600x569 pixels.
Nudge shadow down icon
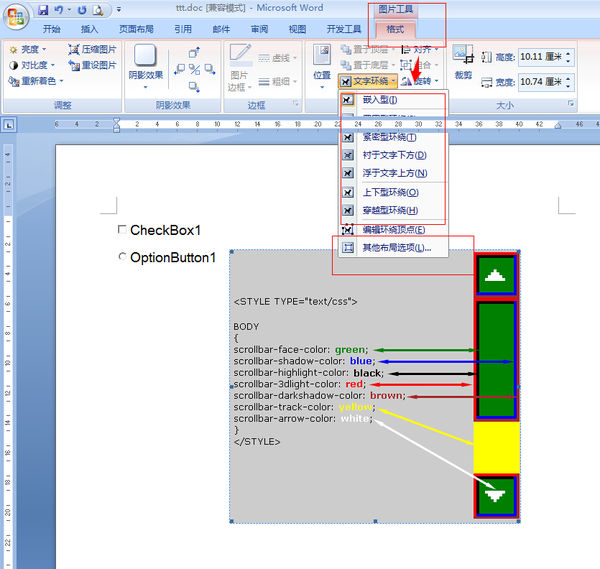click(x=194, y=86)
